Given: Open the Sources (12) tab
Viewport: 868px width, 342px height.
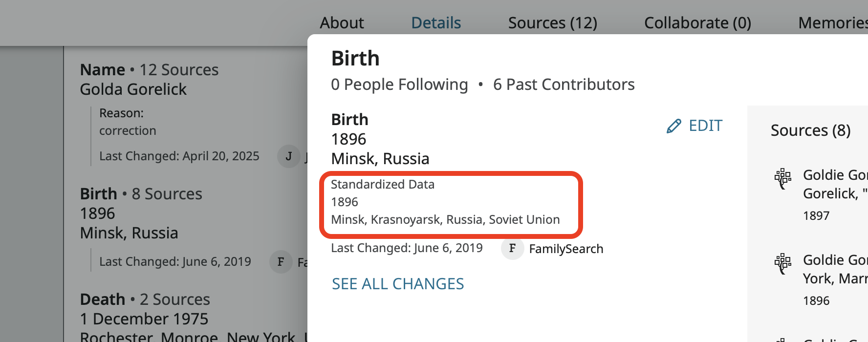Looking at the screenshot, I should pos(552,23).
